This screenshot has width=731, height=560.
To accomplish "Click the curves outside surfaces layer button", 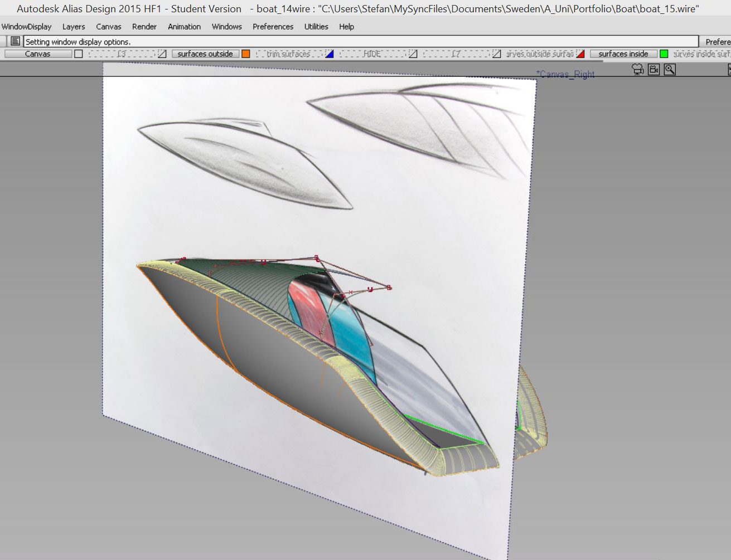I will coord(540,54).
